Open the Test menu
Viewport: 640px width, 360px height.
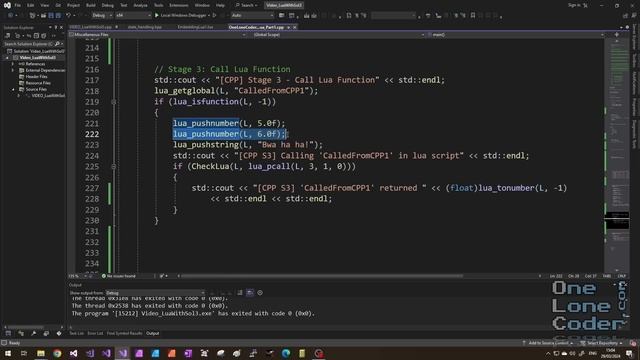pos(124,5)
